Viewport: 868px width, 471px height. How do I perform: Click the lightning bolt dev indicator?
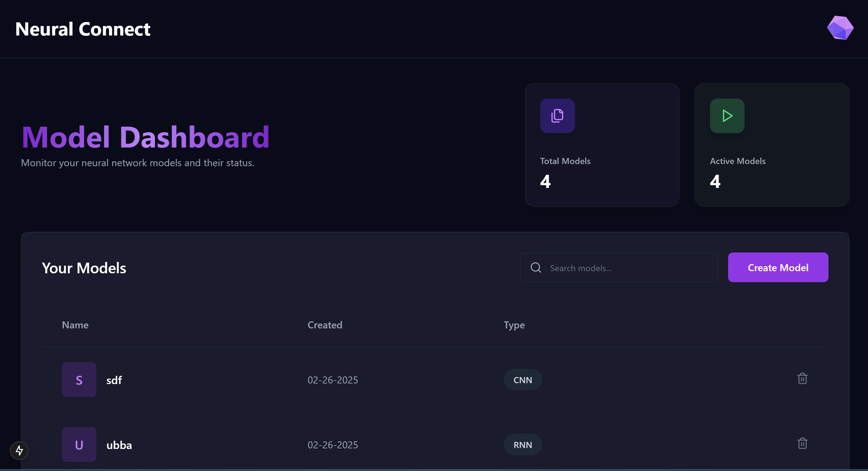click(19, 450)
